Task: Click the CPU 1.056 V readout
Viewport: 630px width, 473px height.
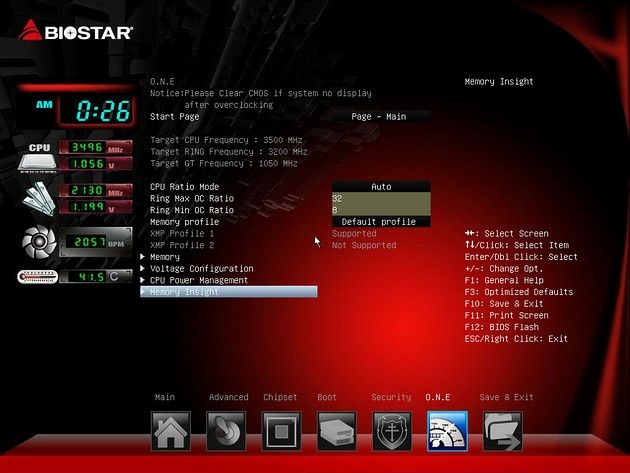Action: tap(96, 164)
